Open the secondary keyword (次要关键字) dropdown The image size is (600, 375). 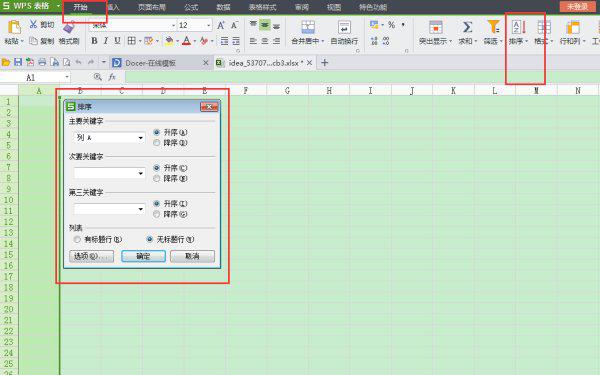pyautogui.click(x=140, y=173)
